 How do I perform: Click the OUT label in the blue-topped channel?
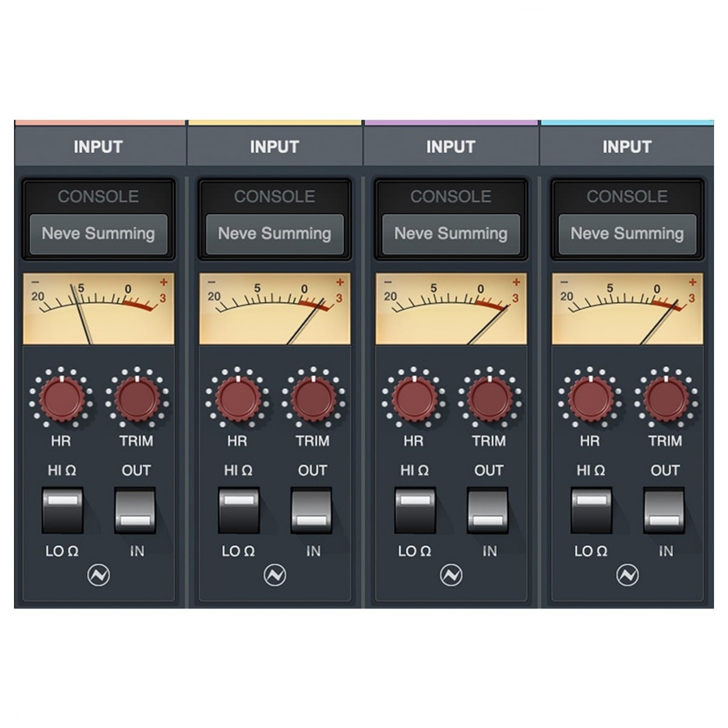click(x=665, y=470)
